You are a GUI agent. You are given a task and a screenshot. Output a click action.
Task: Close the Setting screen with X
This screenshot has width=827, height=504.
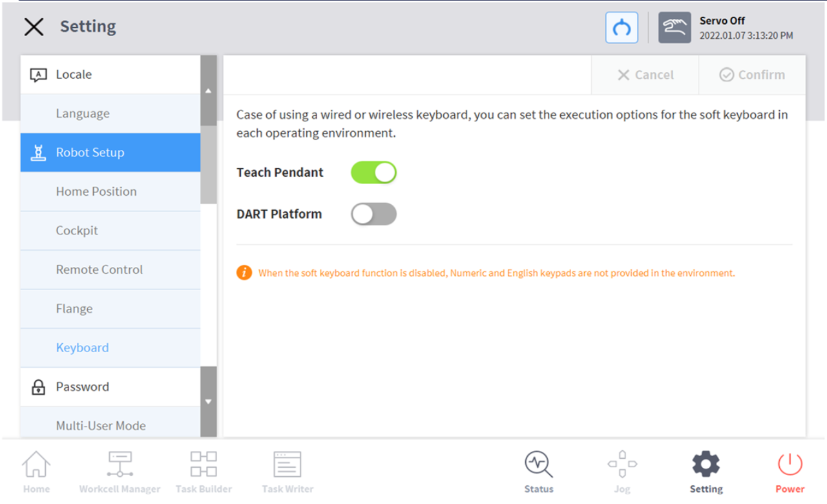point(34,26)
